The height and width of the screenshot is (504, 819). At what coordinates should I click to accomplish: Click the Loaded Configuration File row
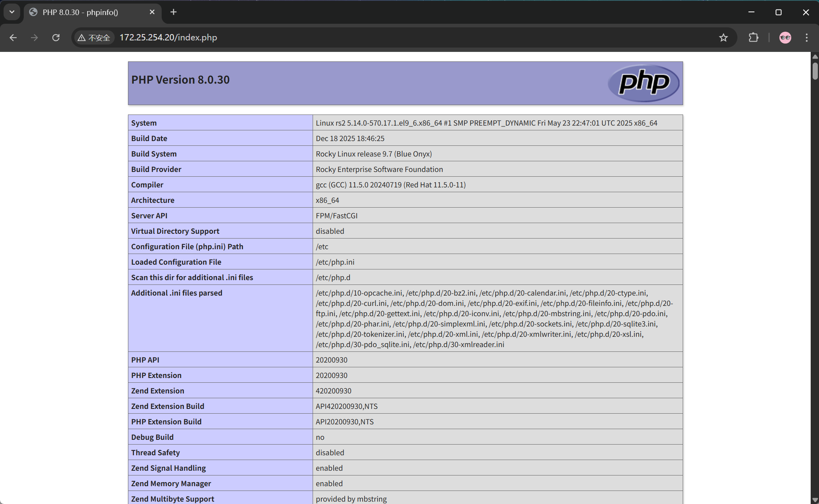pyautogui.click(x=176, y=262)
